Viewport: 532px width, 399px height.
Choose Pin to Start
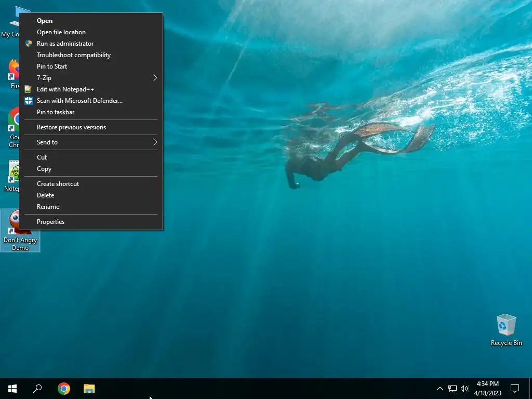click(91, 66)
